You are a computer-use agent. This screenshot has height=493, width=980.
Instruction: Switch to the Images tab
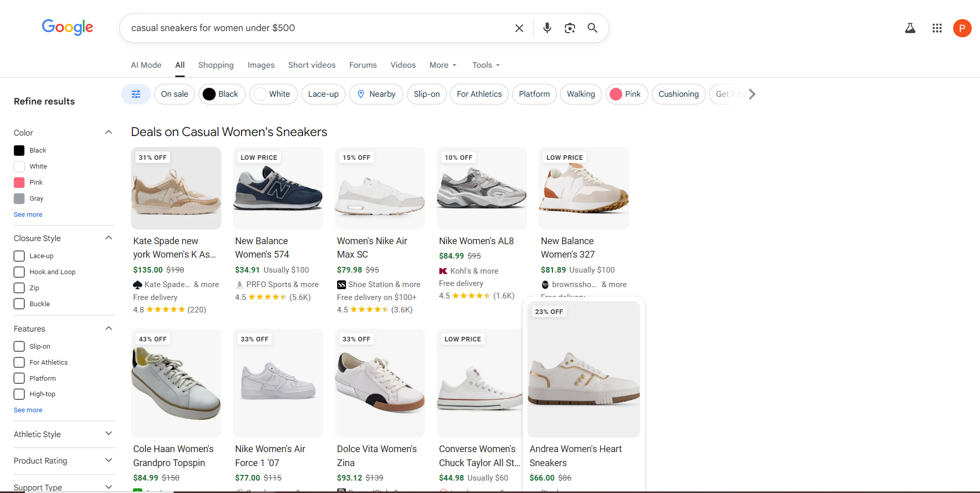pos(261,65)
